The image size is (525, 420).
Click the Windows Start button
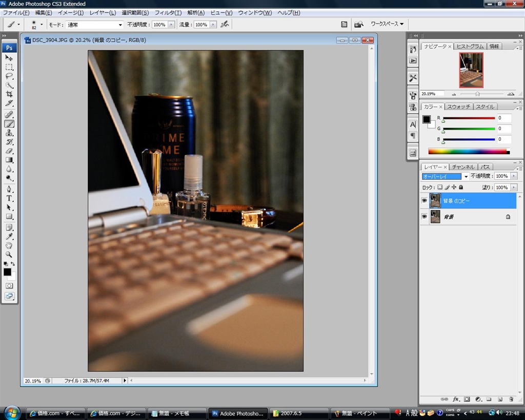[x=11, y=412]
